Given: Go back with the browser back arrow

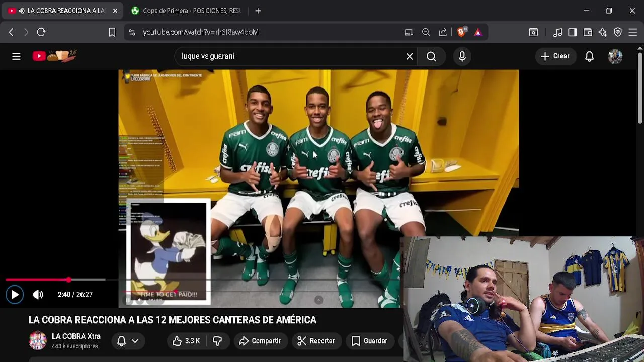Looking at the screenshot, I should [11, 32].
